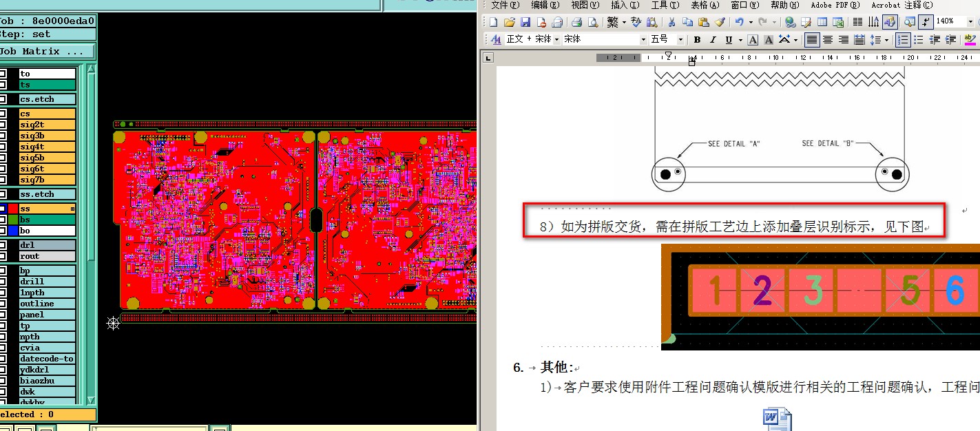The width and height of the screenshot is (980, 431).
Task: Check the box for layer to
Action: (x=3, y=74)
